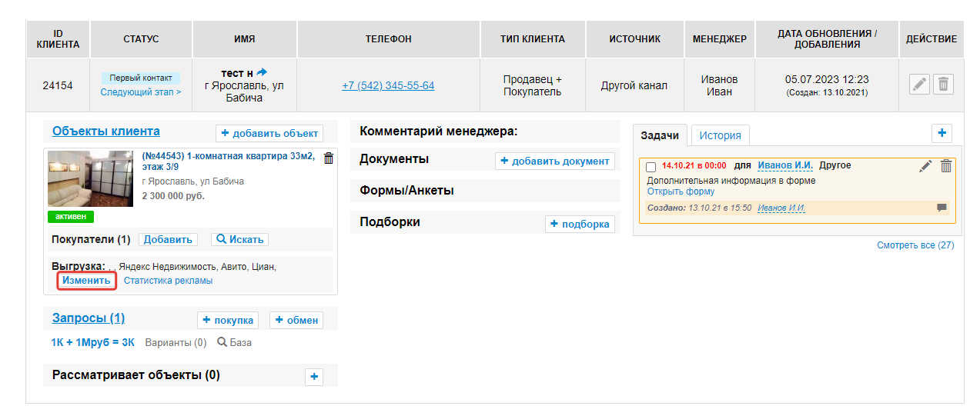Screen dimensions: 980x416
Task: Advance status via Следующий этап link
Action: pos(141,92)
